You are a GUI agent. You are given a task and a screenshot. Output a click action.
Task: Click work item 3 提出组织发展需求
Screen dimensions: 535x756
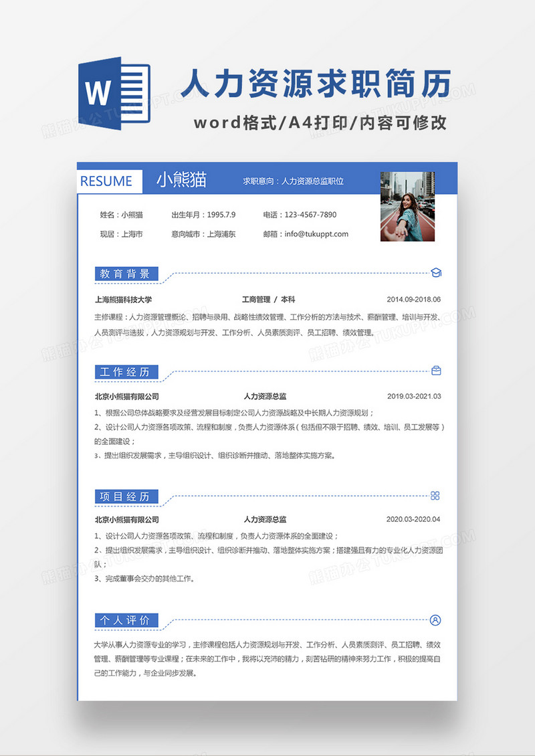pyautogui.click(x=215, y=455)
